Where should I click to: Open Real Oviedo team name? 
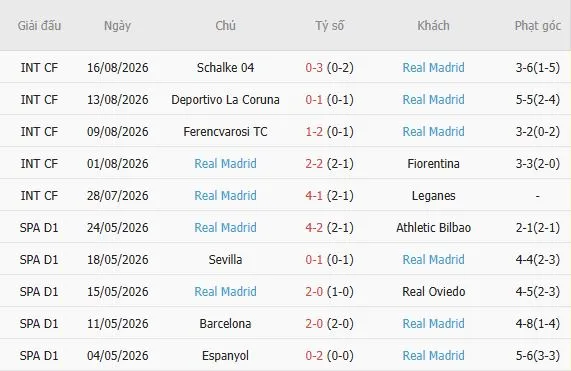433,292
